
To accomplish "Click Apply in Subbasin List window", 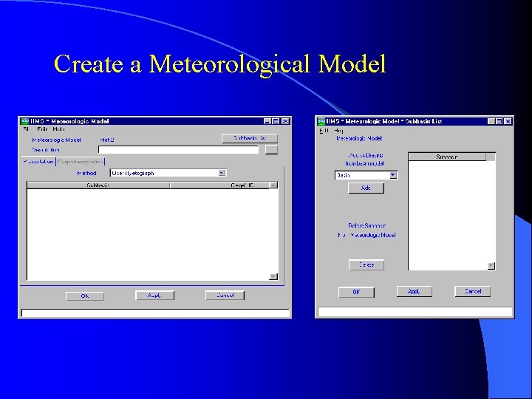I will [415, 291].
